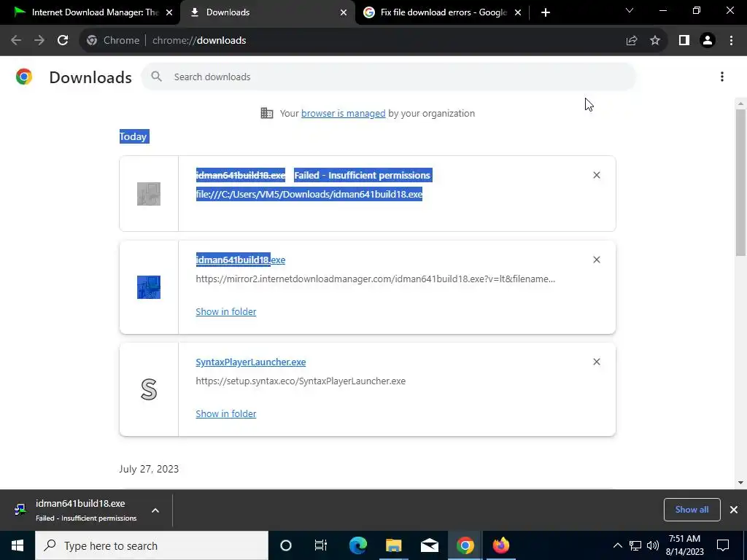
Task: Click the search magnifier icon
Action: coord(156,77)
